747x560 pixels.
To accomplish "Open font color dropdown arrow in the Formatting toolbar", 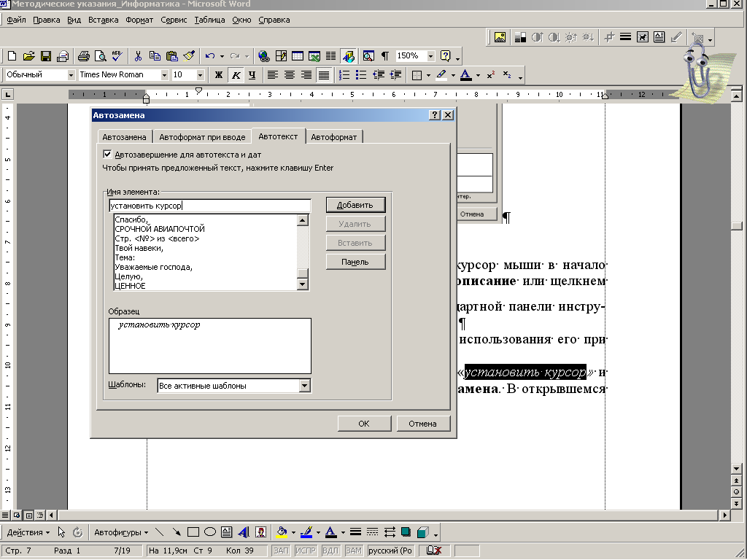I will click(478, 75).
